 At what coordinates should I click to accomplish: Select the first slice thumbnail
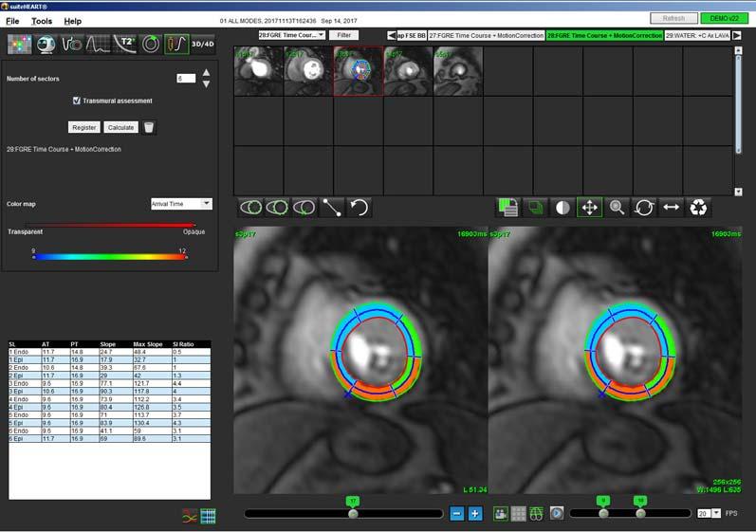(258, 71)
